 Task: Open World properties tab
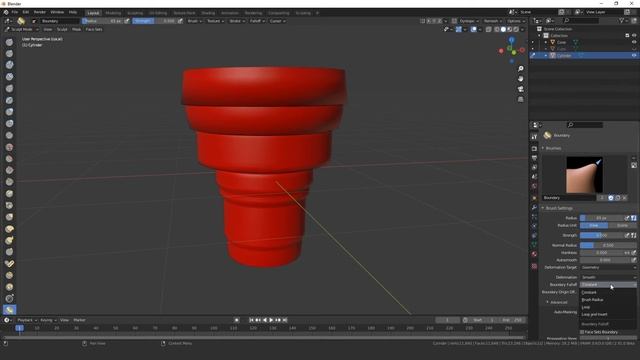point(534,186)
